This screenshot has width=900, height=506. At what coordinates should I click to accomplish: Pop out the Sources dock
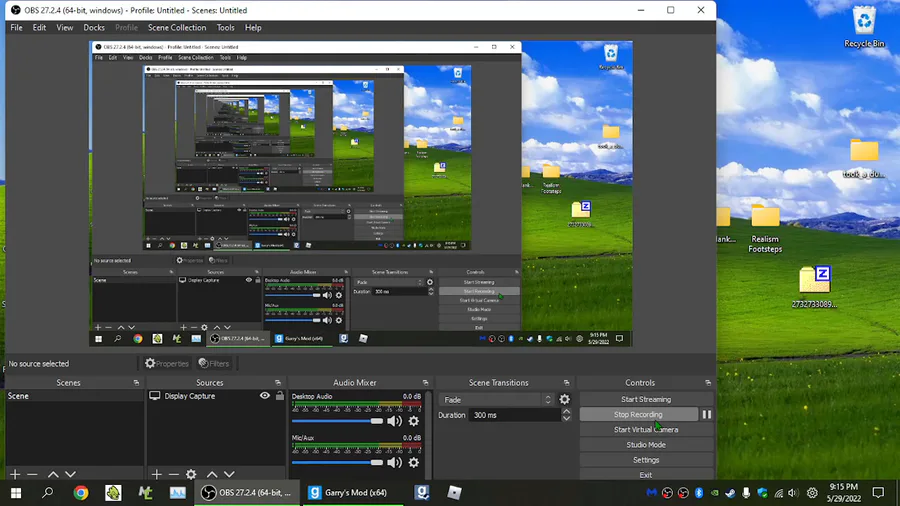click(x=278, y=383)
